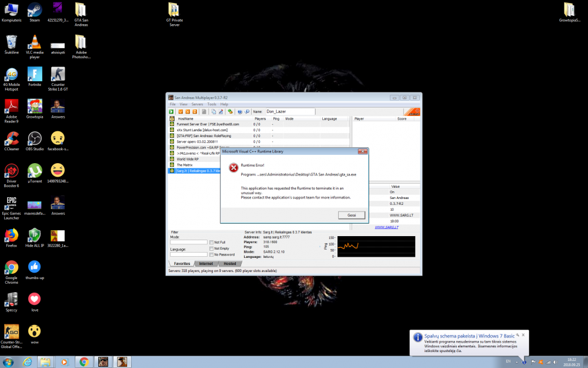
Task: Open the Tools menu in SA-MP
Action: pyautogui.click(x=212, y=104)
